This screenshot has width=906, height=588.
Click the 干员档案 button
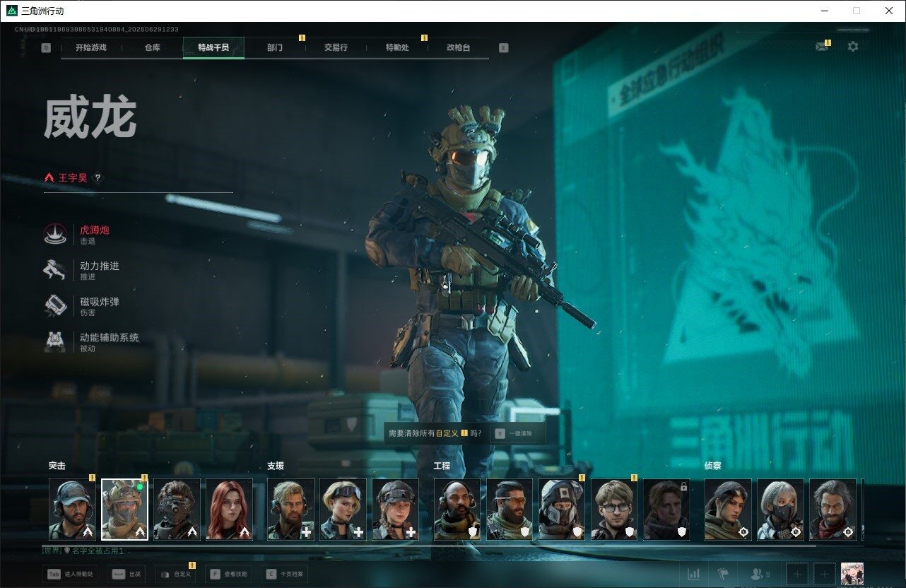click(x=285, y=574)
